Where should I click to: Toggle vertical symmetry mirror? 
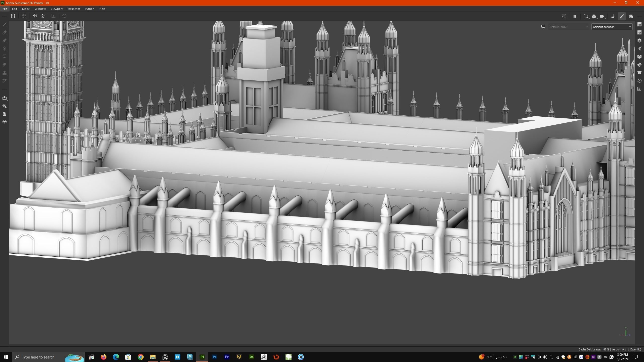click(43, 16)
